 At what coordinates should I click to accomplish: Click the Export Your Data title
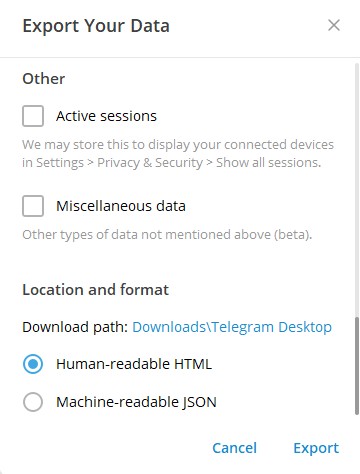pyautogui.click(x=96, y=26)
